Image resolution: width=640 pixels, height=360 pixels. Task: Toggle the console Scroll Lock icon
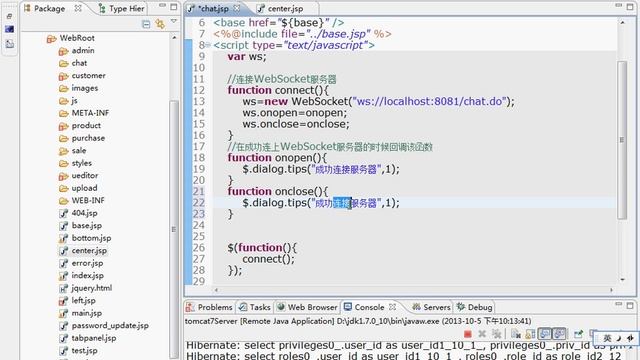[x=530, y=334]
